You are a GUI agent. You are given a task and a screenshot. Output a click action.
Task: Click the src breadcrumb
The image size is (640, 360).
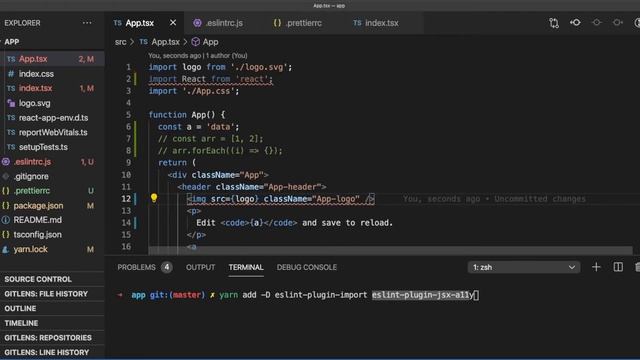click(120, 42)
